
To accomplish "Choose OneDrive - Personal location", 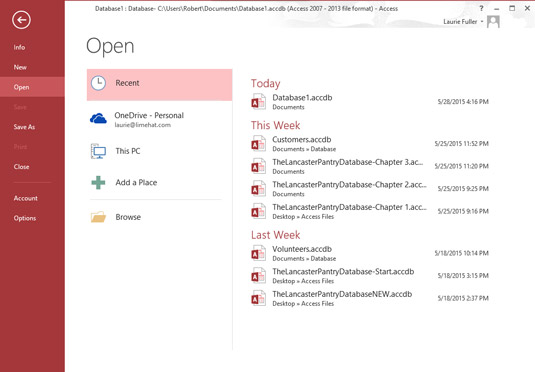I will [x=149, y=115].
